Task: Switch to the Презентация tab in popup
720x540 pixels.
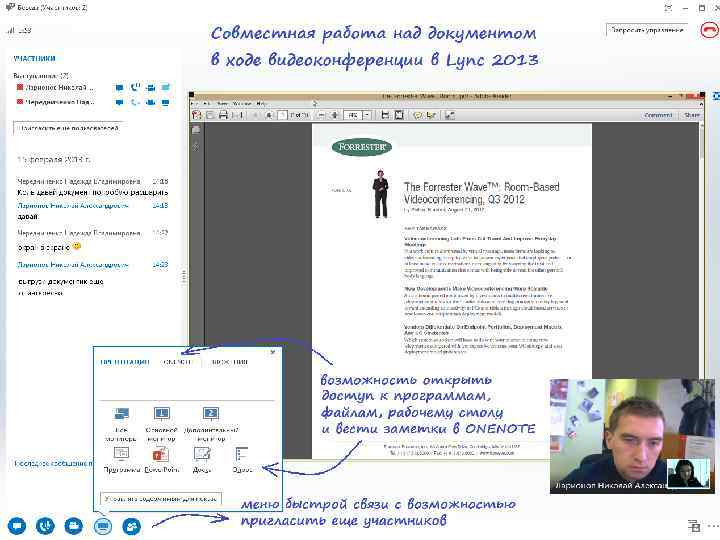Action: click(125, 362)
